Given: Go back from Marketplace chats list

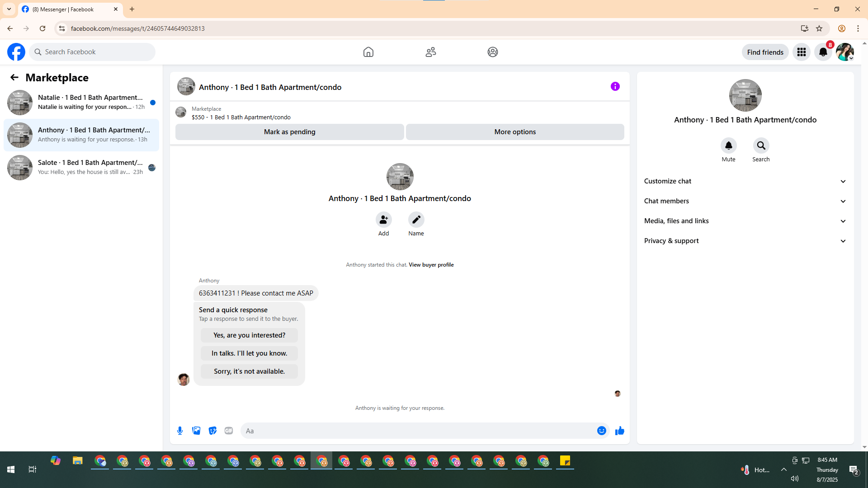Looking at the screenshot, I should click(x=14, y=77).
